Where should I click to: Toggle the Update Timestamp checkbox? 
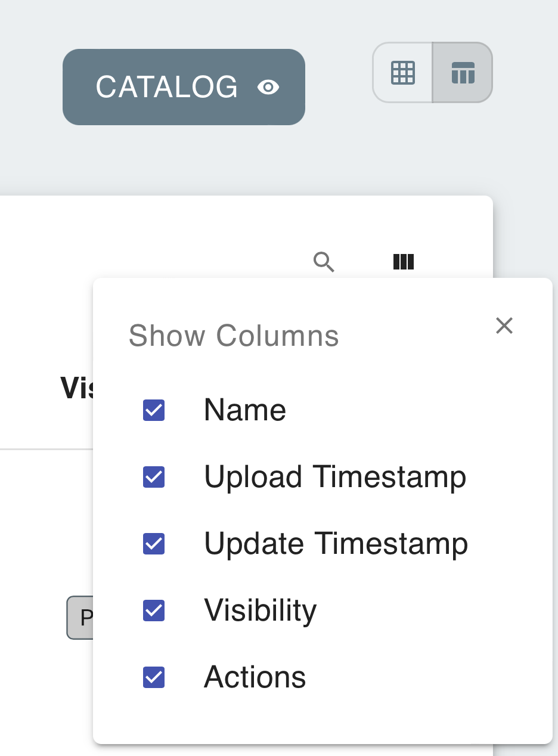tap(154, 544)
